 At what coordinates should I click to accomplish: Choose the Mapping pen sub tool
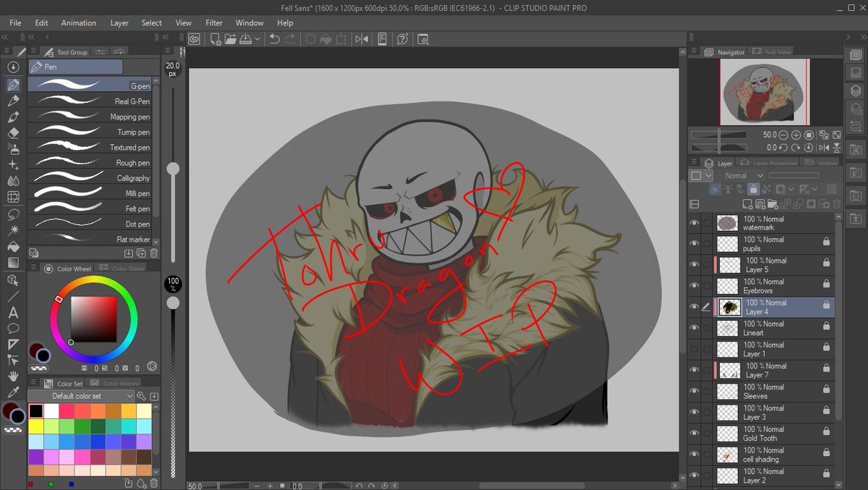pos(90,117)
